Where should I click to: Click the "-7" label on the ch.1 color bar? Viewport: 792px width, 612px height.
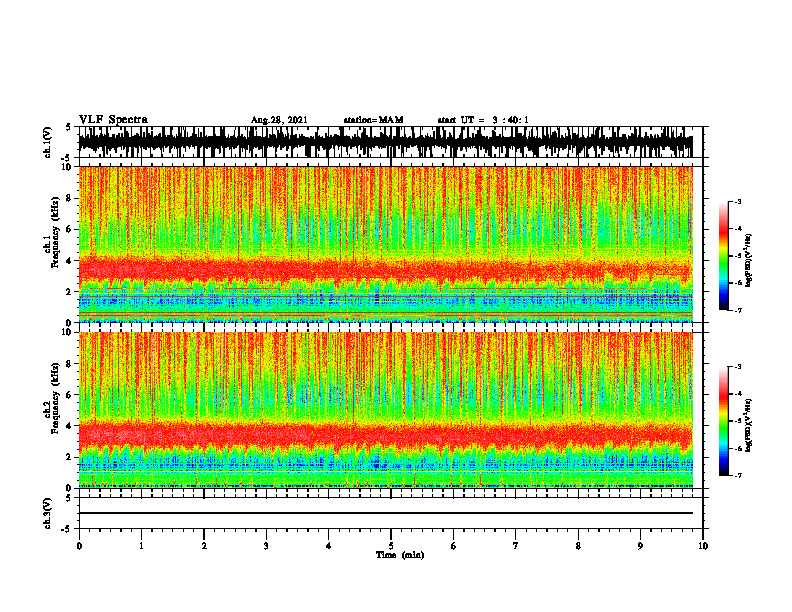(738, 310)
